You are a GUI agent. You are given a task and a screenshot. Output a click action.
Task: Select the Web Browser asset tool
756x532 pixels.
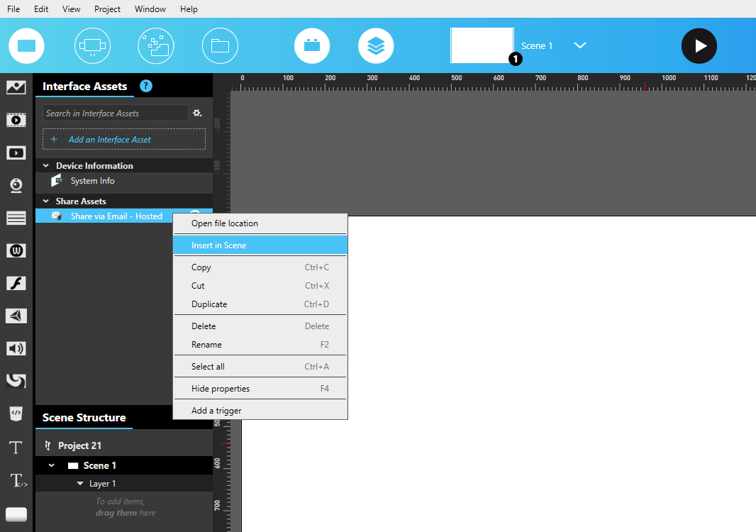[x=16, y=250]
